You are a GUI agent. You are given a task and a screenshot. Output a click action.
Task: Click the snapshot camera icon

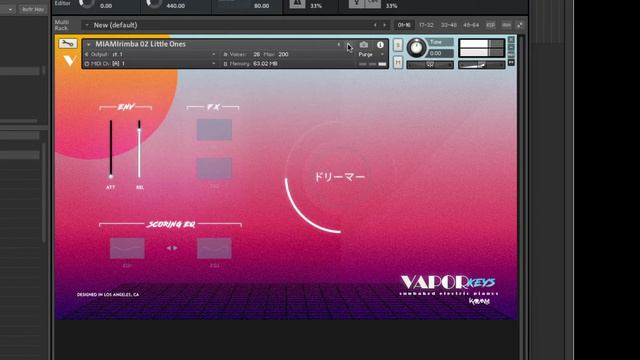pos(364,44)
